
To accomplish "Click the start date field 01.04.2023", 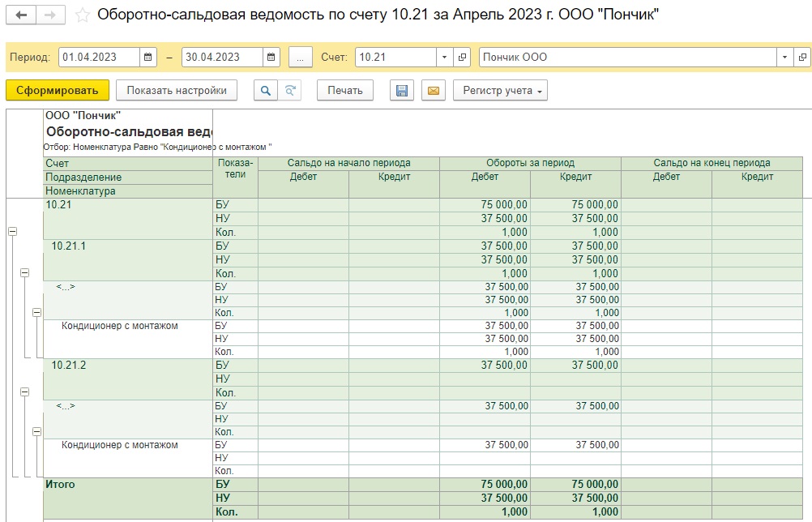I will point(100,57).
